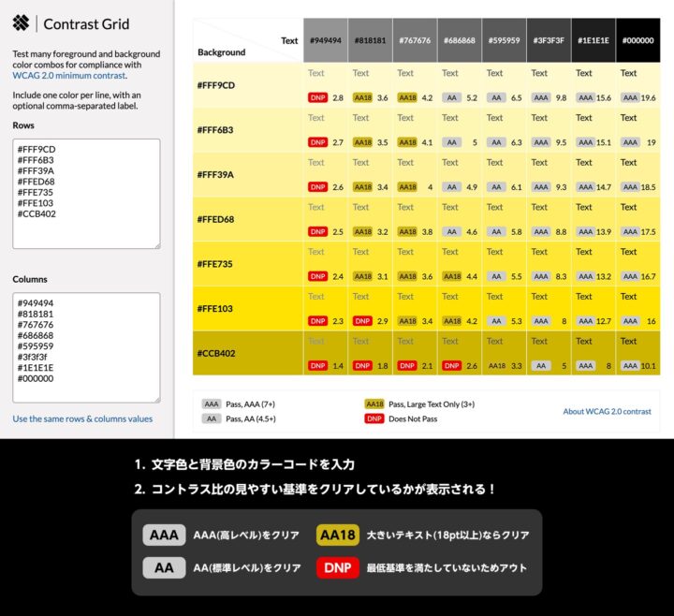Click the Background corner header label
The height and width of the screenshot is (616, 674).
click(x=221, y=52)
